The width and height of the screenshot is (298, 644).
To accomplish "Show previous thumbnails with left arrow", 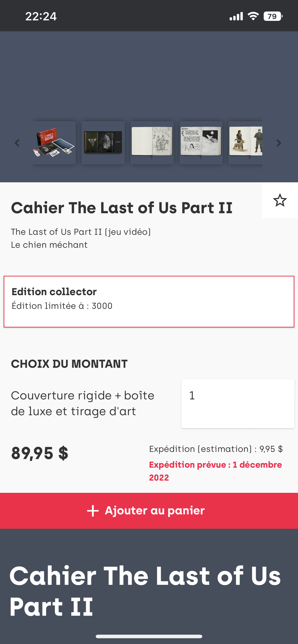I will tap(17, 143).
